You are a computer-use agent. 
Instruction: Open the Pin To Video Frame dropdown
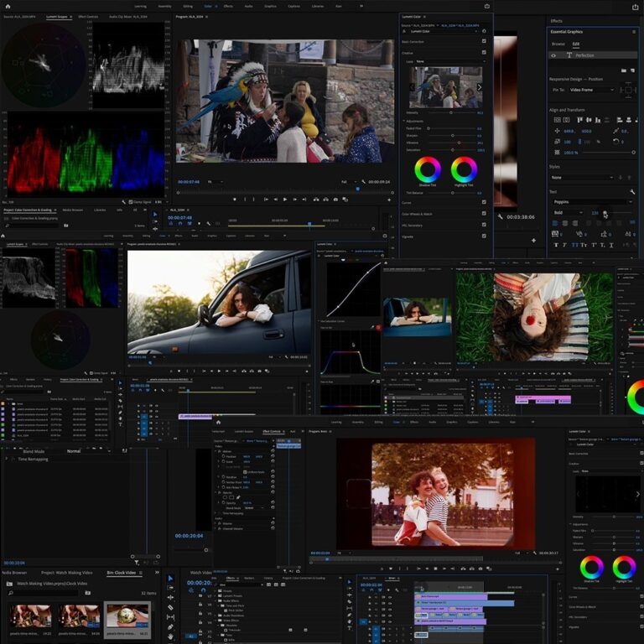[592, 90]
